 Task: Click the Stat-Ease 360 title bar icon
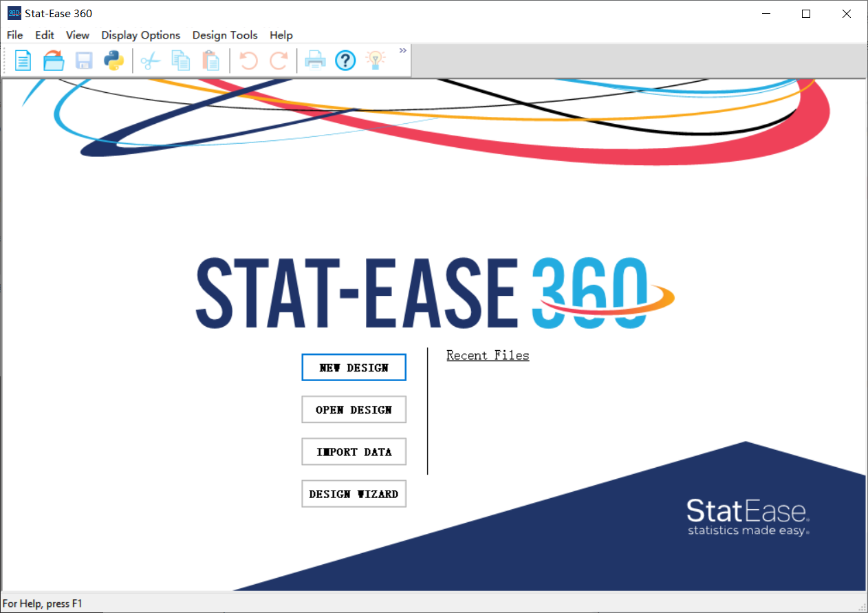(x=14, y=13)
